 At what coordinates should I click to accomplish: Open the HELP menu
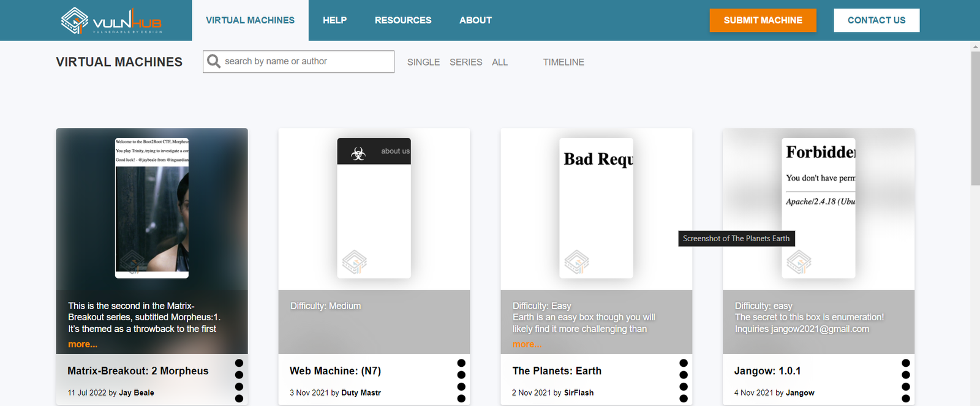pyautogui.click(x=334, y=20)
